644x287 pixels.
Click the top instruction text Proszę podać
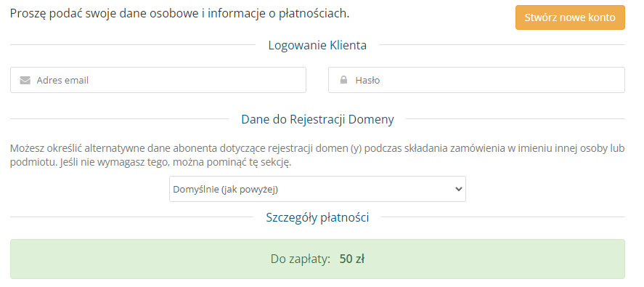coord(179,13)
